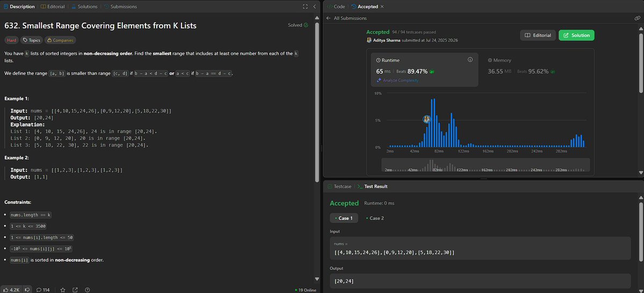Click Analyze Complexity link
Viewport: 644px width, 293px height.
pyautogui.click(x=397, y=80)
